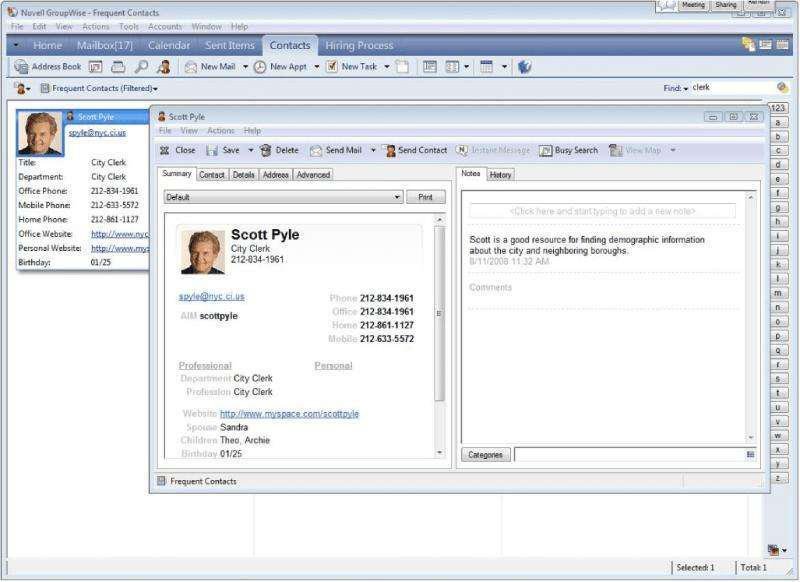Screen dimensions: 800x582
Task: Click the Instant Message icon
Action: tap(462, 150)
